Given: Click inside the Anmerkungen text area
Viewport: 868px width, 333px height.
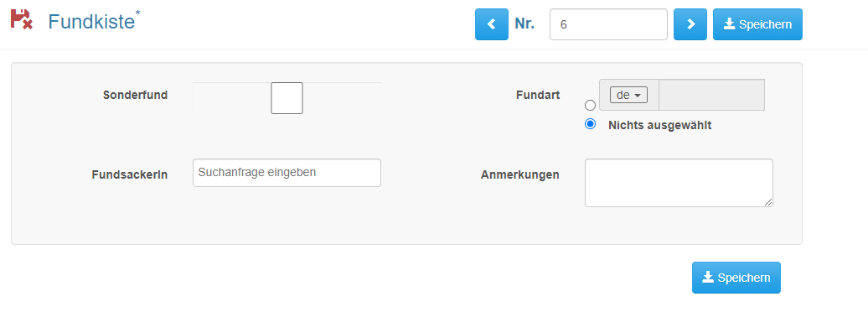Looking at the screenshot, I should 679,183.
